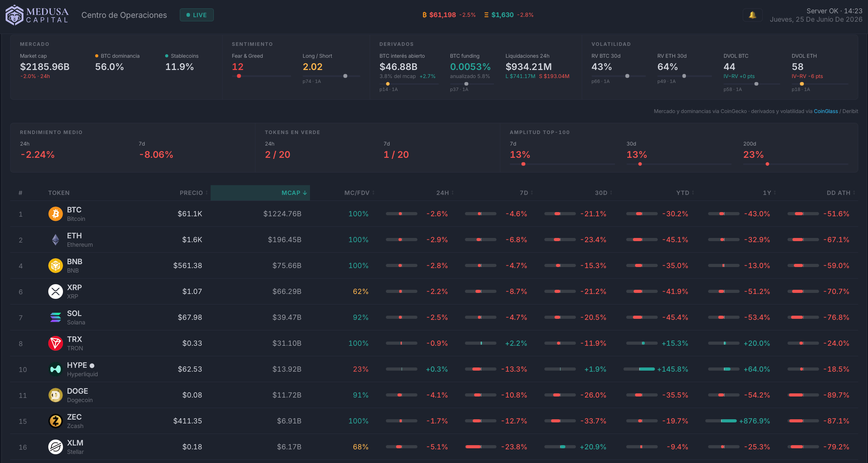Click rendimiento medio 7d value -8.06%
The height and width of the screenshot is (463, 868).
tap(156, 155)
